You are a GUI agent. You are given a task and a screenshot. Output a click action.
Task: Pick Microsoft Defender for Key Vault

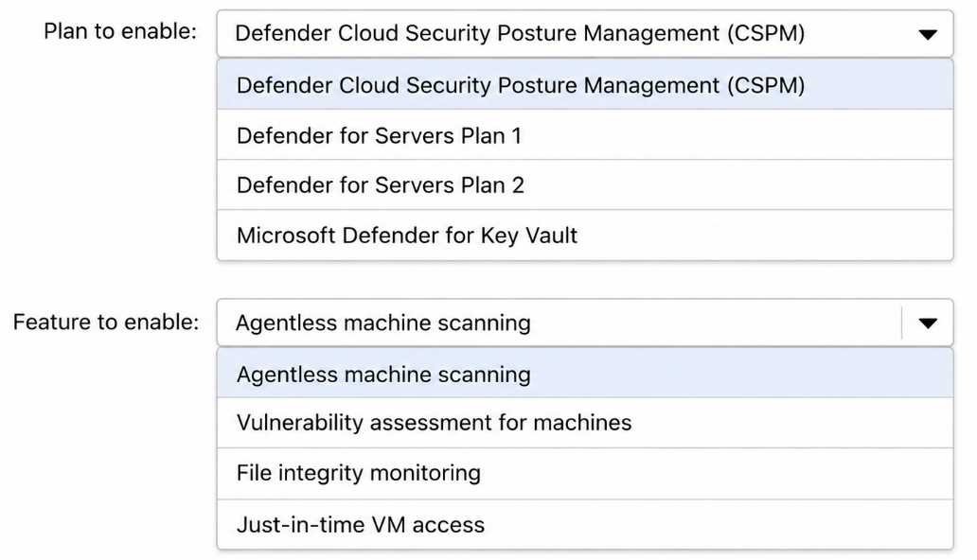585,235
